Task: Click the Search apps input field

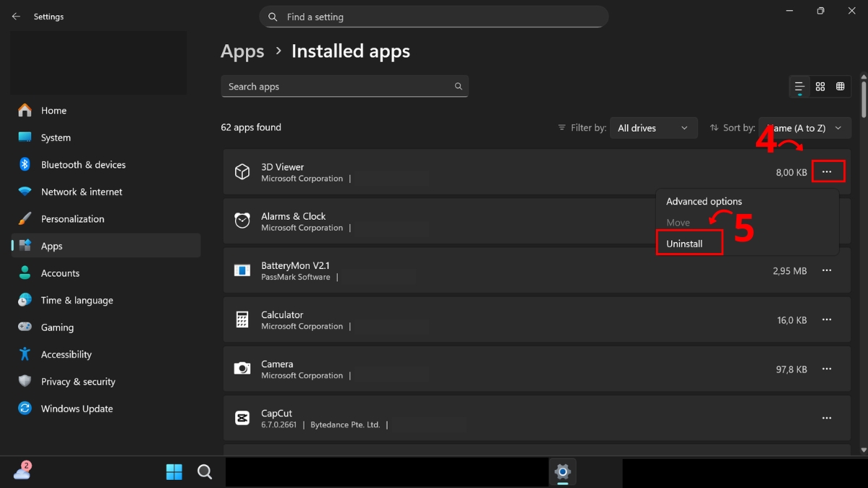Action: (x=344, y=86)
